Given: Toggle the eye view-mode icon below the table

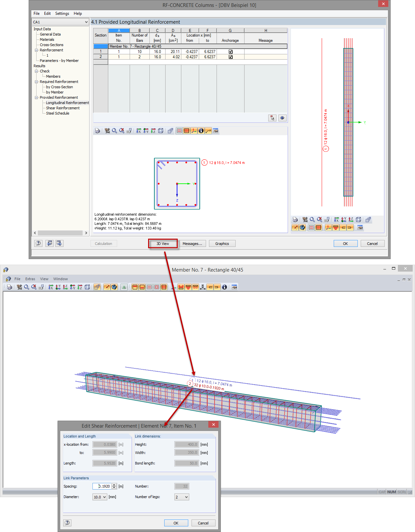Looking at the screenshot, I should (282, 118).
